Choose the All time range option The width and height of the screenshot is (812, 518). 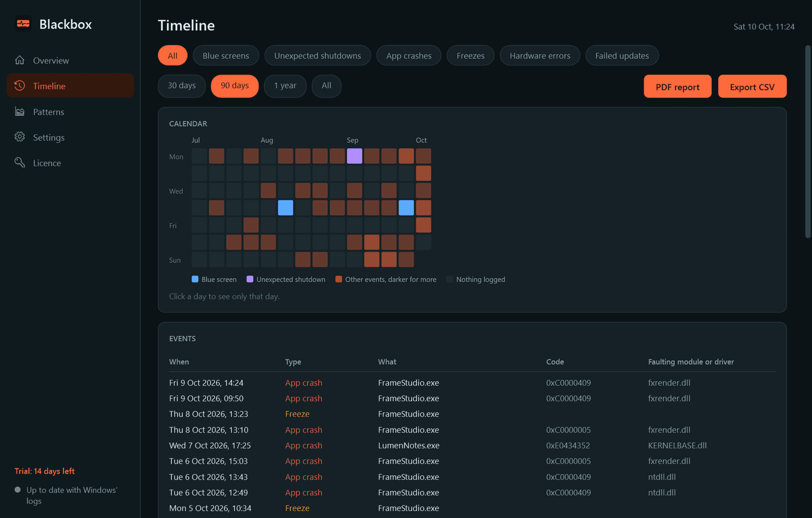[326, 86]
